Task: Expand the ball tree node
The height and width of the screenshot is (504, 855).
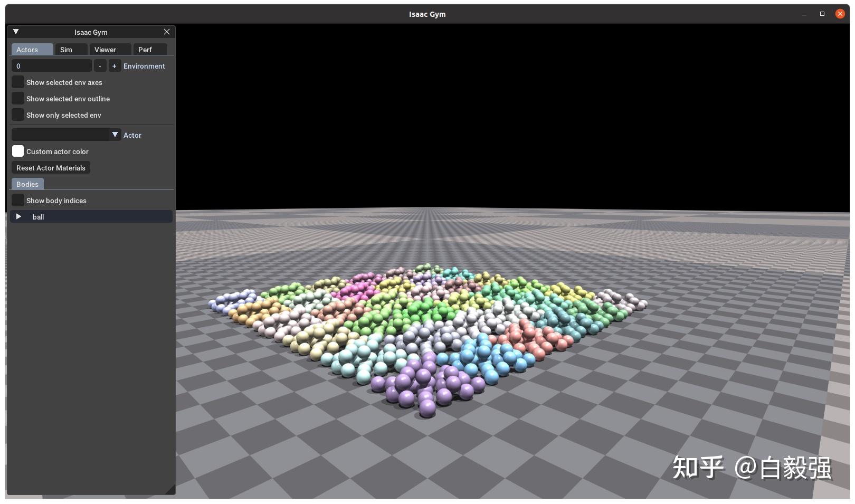Action: (18, 217)
